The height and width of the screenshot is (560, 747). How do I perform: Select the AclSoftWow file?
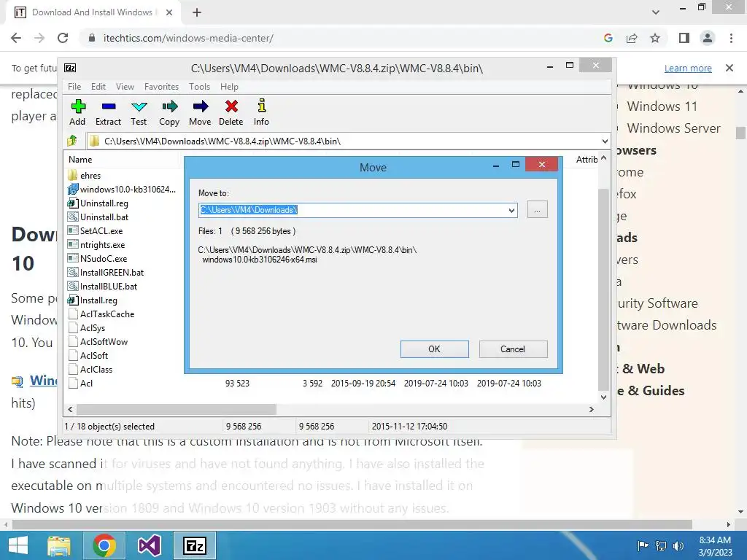[x=98, y=341]
